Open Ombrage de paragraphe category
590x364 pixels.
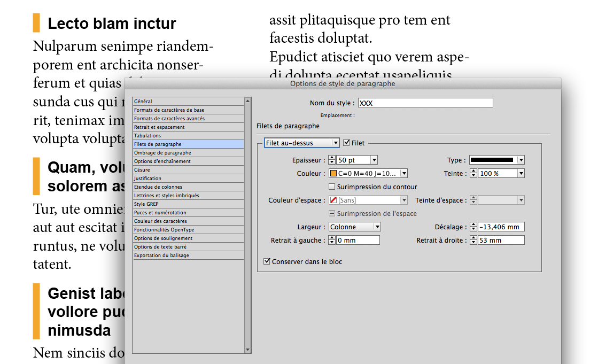pyautogui.click(x=188, y=153)
